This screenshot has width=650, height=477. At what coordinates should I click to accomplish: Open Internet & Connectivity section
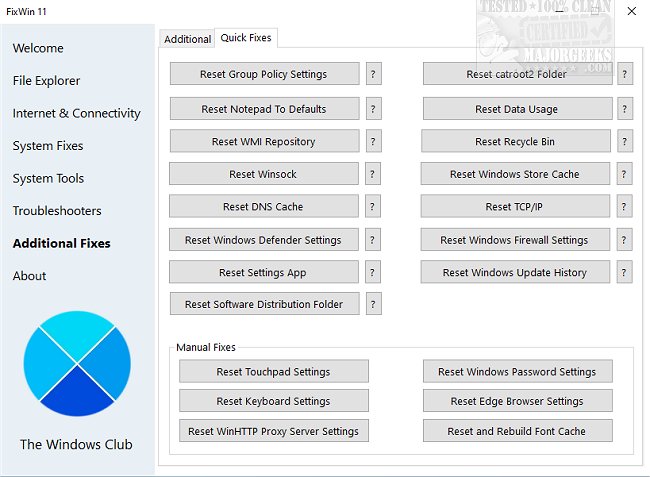(77, 113)
